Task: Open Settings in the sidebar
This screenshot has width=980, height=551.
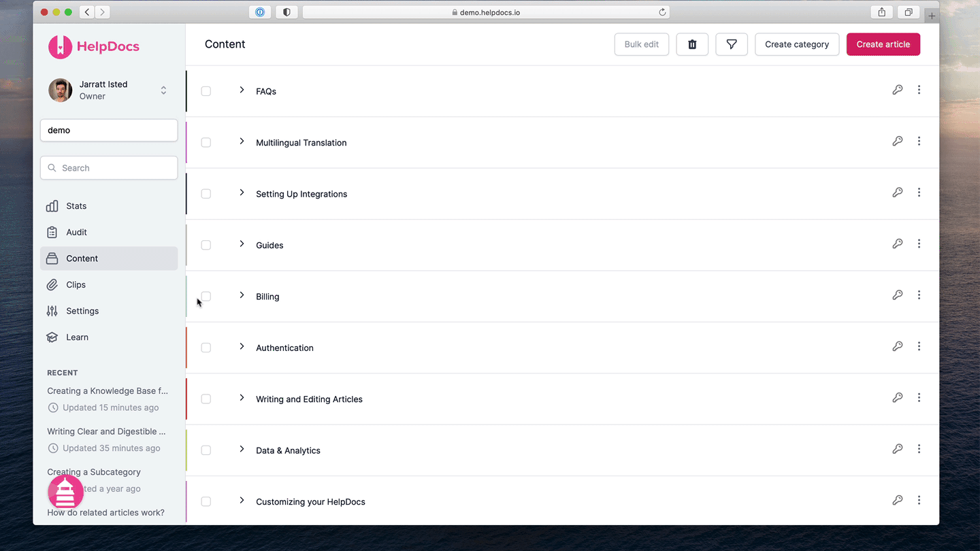Action: pyautogui.click(x=109, y=311)
